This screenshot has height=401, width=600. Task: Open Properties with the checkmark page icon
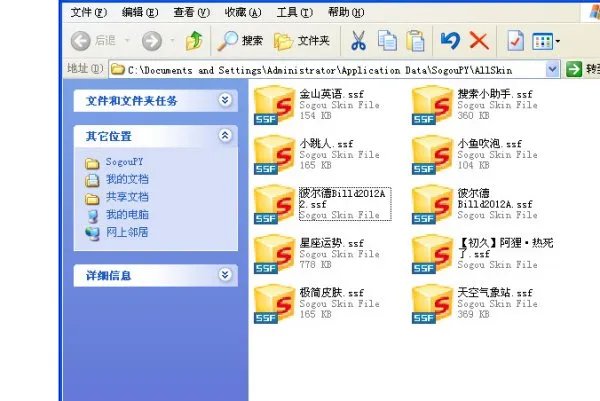(515, 41)
